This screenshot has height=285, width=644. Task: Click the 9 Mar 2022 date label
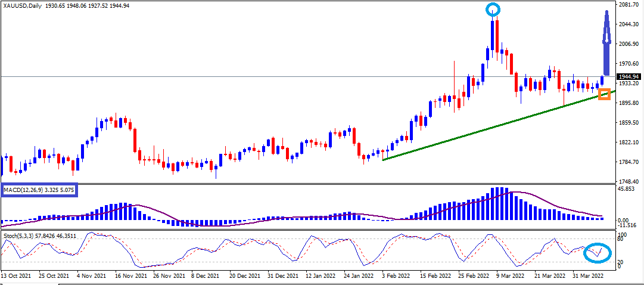pos(509,277)
